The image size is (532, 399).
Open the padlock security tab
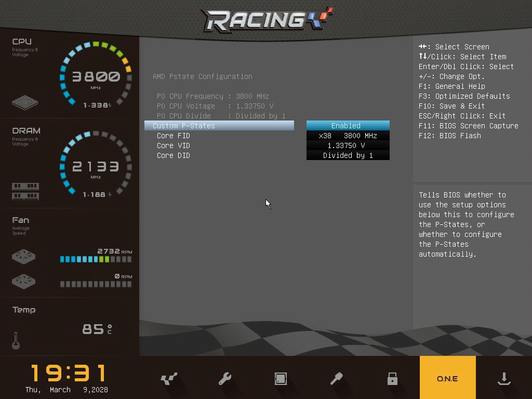click(x=392, y=379)
